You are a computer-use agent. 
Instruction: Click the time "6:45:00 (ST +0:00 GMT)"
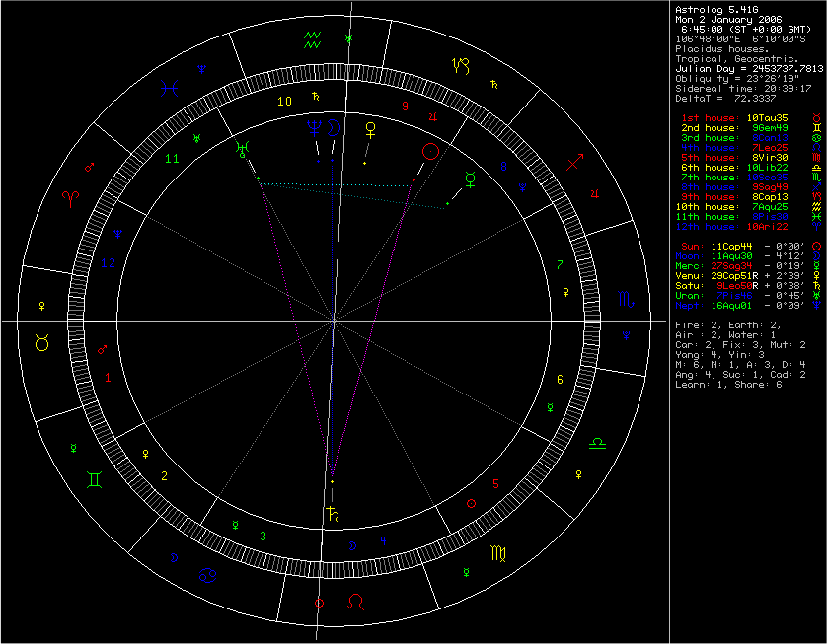point(747,30)
